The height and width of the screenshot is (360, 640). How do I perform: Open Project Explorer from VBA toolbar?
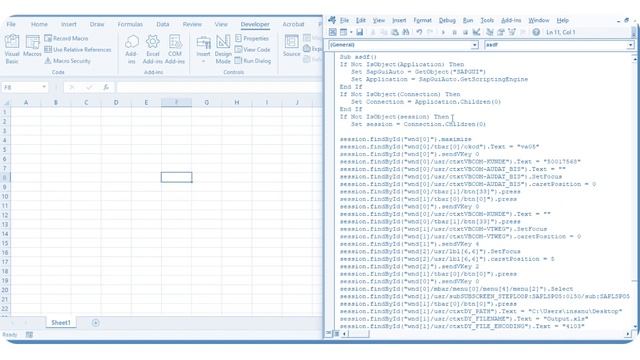[x=490, y=32]
